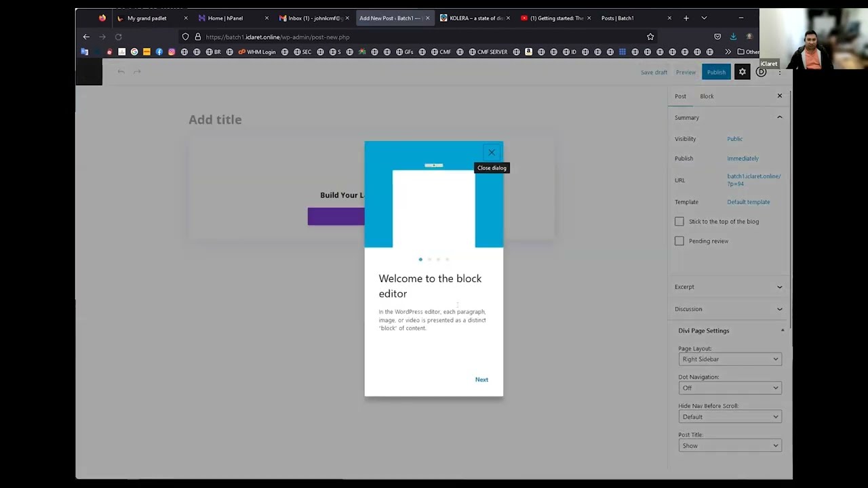Open the Pocket save icon
The width and height of the screenshot is (868, 488).
coord(717,37)
